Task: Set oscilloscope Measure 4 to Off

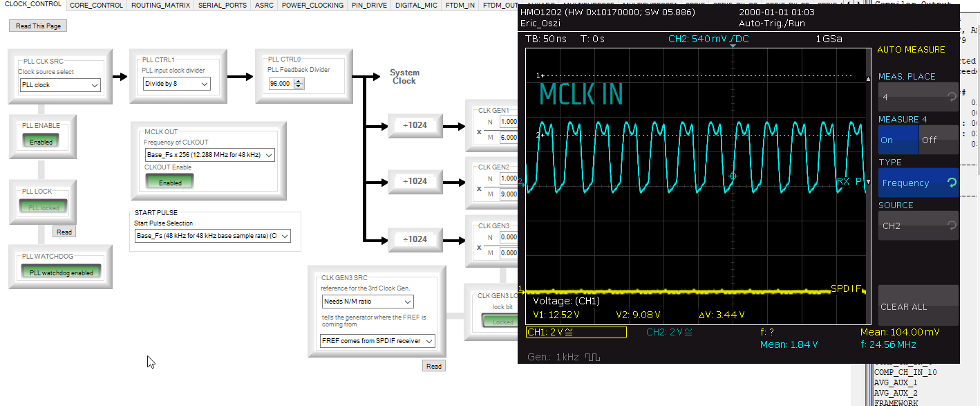Action: [x=939, y=140]
